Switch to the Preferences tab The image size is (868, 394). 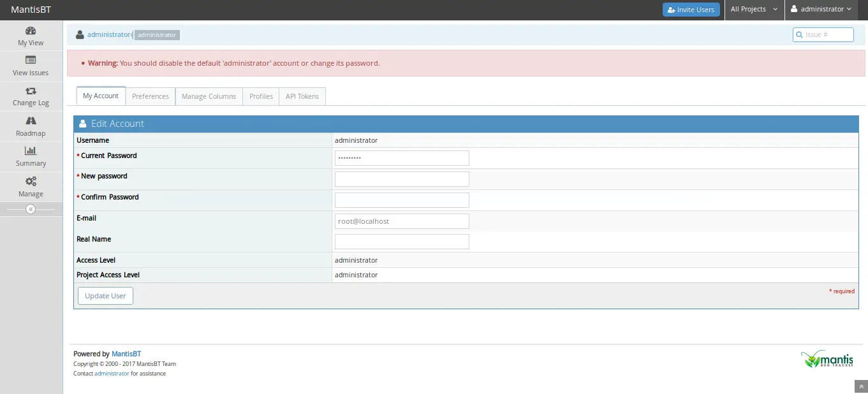pyautogui.click(x=151, y=96)
